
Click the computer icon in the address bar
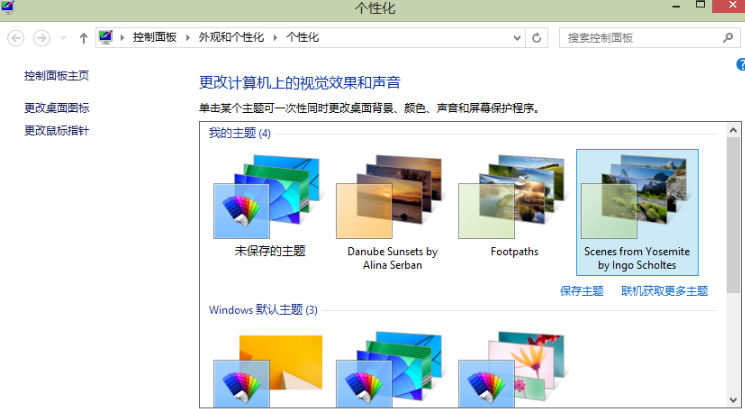point(106,38)
